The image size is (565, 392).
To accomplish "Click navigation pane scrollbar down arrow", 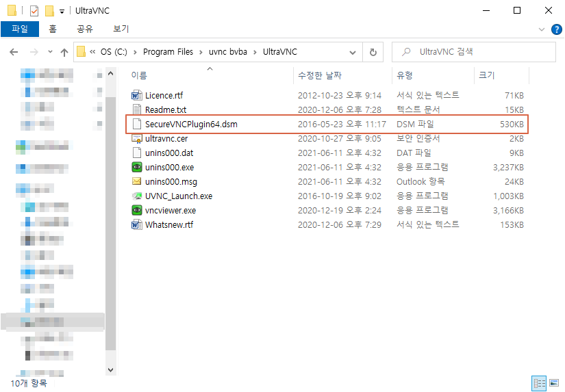I will coord(111,369).
